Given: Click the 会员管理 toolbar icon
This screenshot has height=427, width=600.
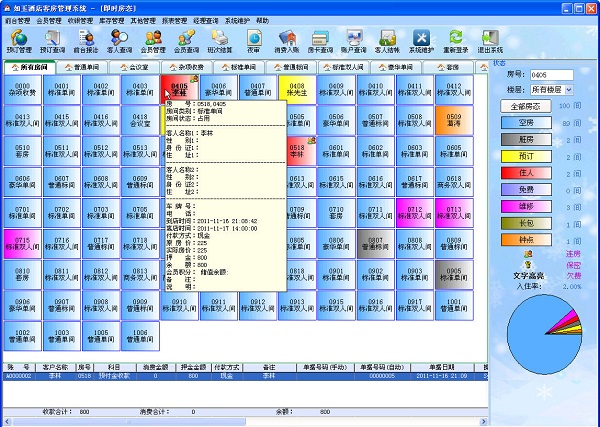Looking at the screenshot, I should (x=153, y=41).
